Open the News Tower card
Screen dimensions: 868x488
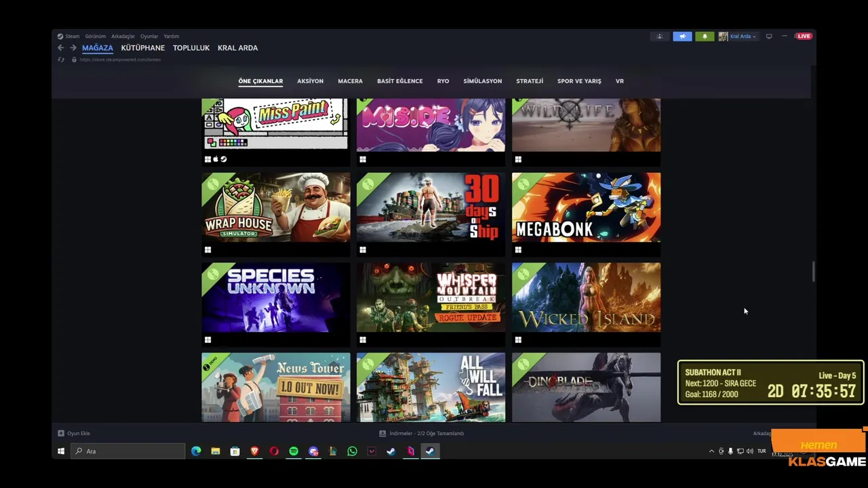(x=276, y=387)
